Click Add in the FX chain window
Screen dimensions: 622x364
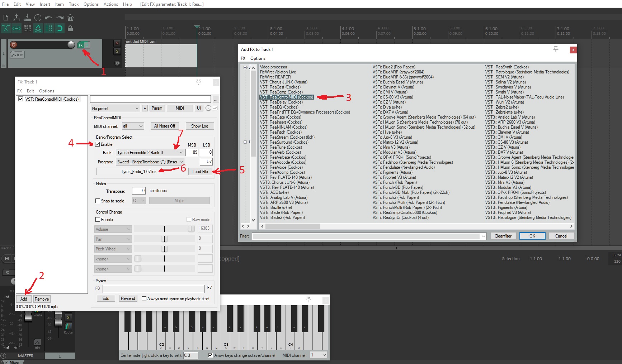(24, 299)
